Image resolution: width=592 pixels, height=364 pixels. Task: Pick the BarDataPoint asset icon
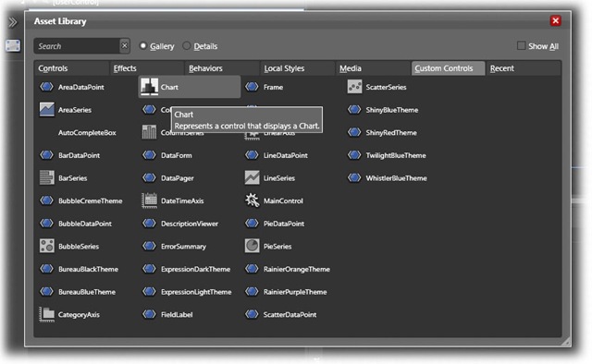(x=46, y=155)
